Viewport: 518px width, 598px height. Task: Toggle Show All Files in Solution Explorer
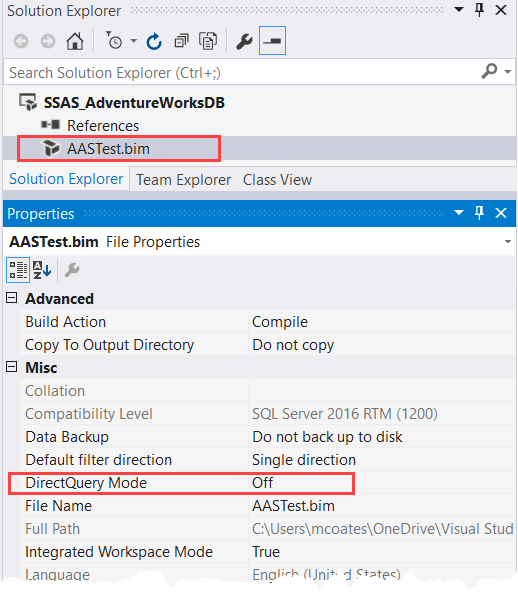(x=208, y=41)
